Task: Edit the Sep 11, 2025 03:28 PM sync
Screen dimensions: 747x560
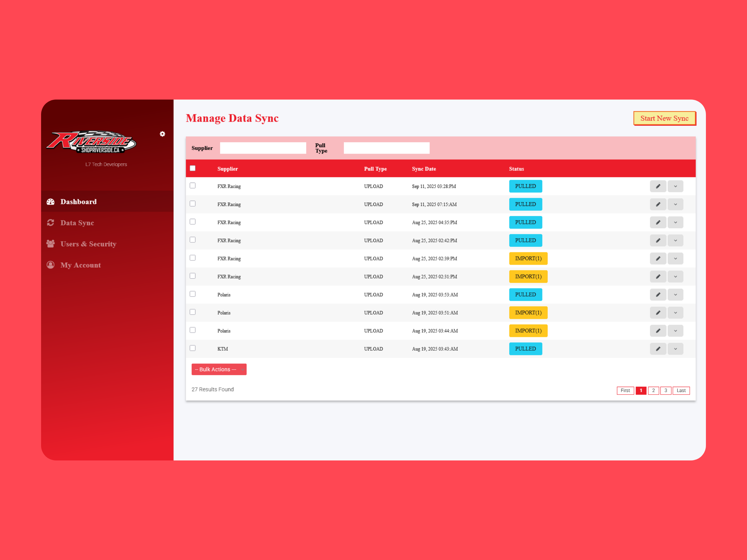Action: pyautogui.click(x=658, y=186)
